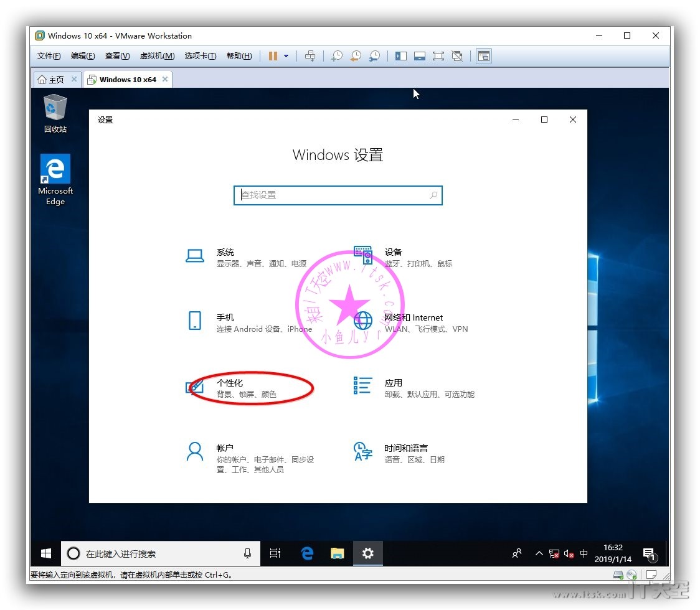This screenshot has height=610, width=700.
Task: Pause the virtual machine from the toolbar
Action: 273,56
